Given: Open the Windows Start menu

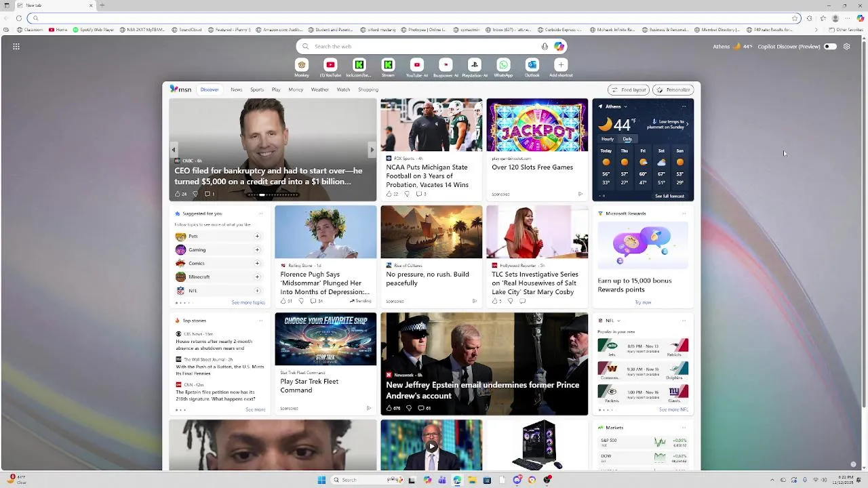Looking at the screenshot, I should coord(321,480).
